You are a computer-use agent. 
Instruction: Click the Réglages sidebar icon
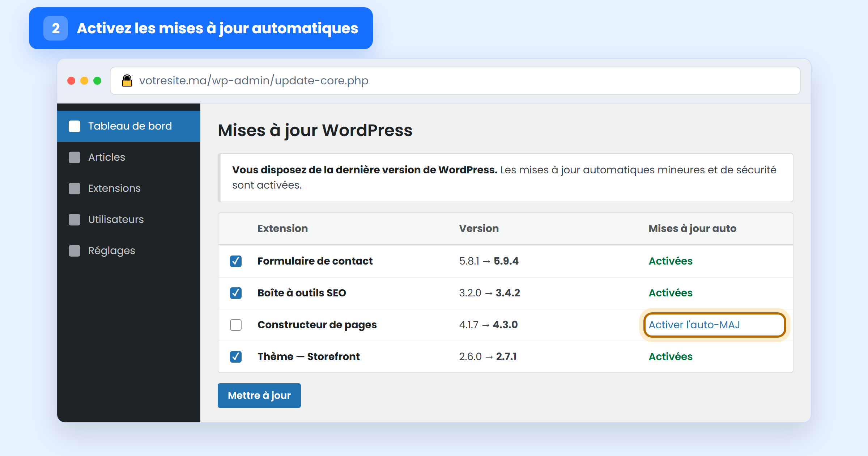click(75, 251)
